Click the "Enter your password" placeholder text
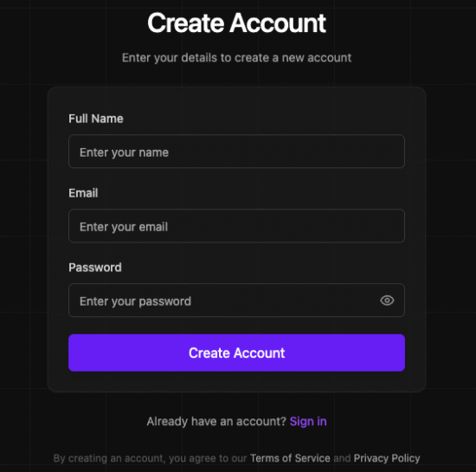Screen dimensions: 476x472 pos(135,301)
